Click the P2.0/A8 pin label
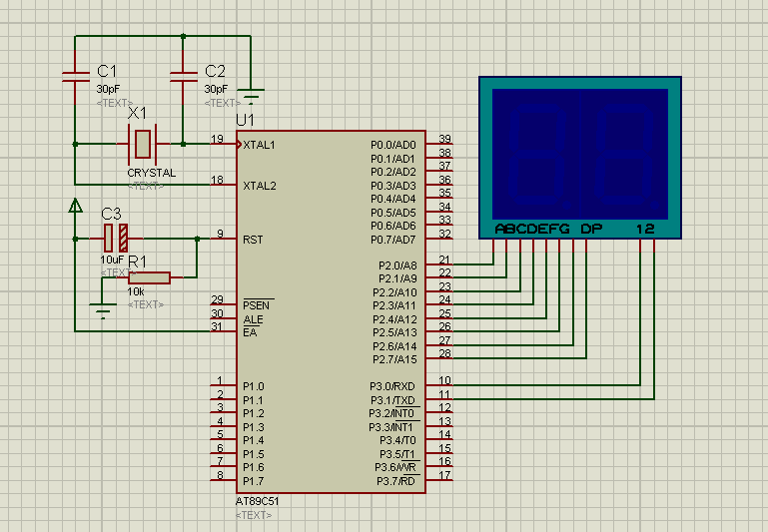Viewport: 768px width, 532px height. click(397, 266)
